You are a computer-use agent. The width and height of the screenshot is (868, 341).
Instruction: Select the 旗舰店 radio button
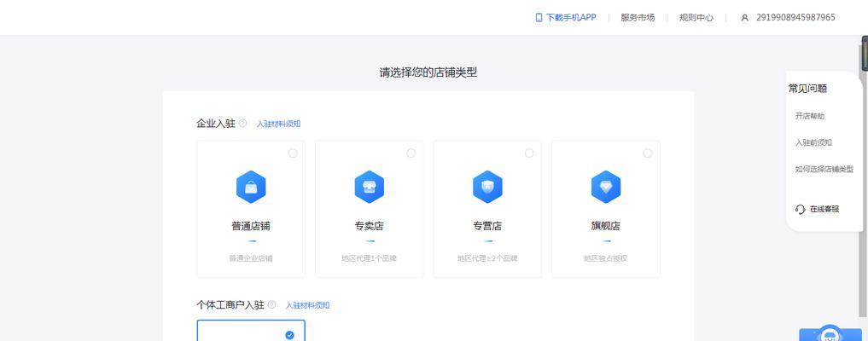click(x=648, y=153)
